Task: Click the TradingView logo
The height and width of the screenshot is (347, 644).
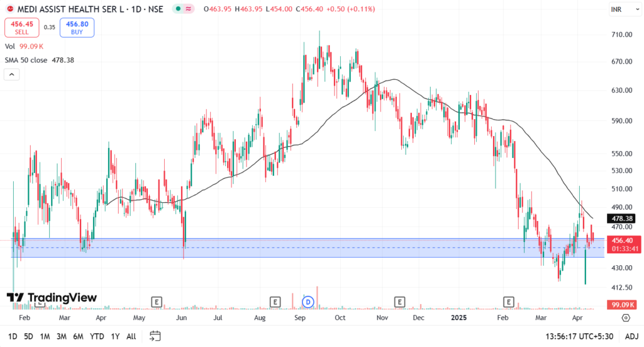Action: pos(52,298)
